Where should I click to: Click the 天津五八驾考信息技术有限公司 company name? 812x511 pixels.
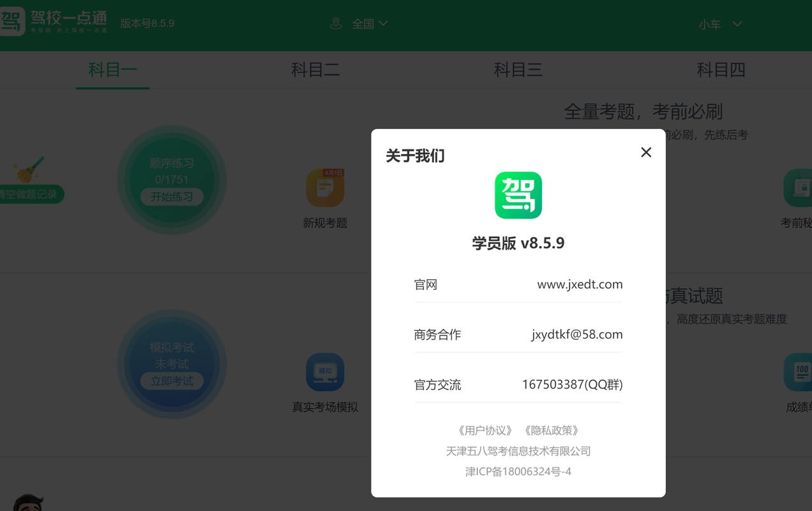[x=518, y=451]
